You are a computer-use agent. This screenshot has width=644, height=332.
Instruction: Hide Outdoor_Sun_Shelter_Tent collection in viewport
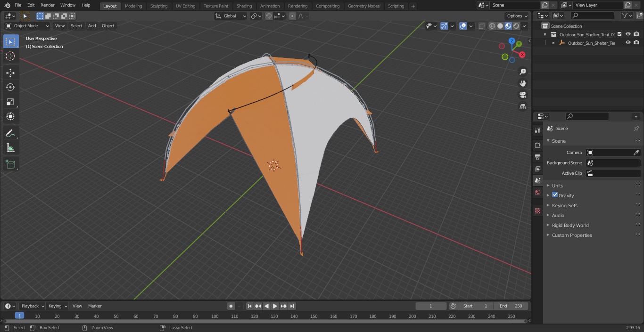point(628,34)
